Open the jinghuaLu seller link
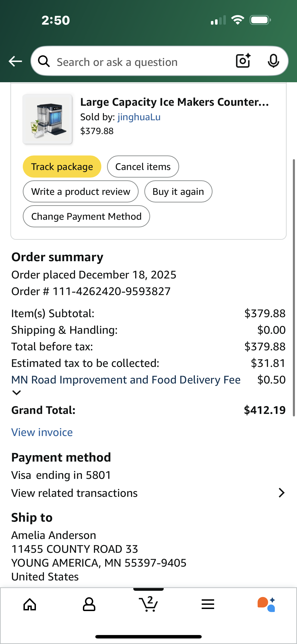297x644 pixels. (x=139, y=117)
